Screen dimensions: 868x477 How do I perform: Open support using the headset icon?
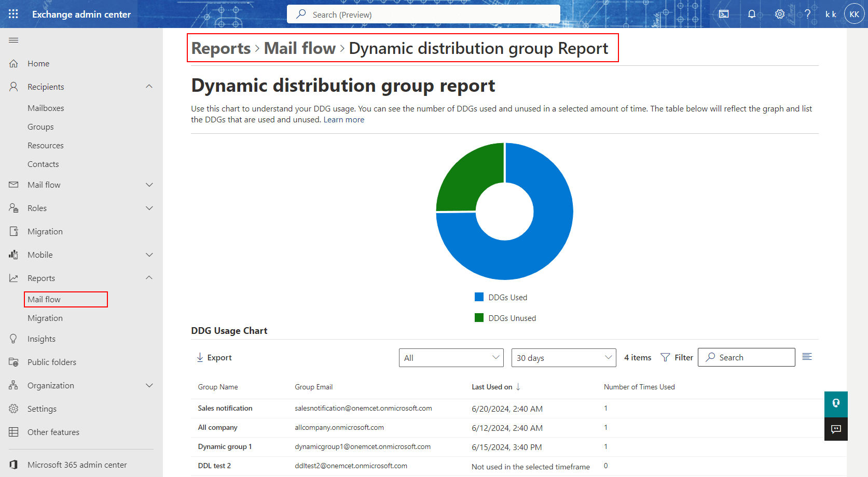835,404
